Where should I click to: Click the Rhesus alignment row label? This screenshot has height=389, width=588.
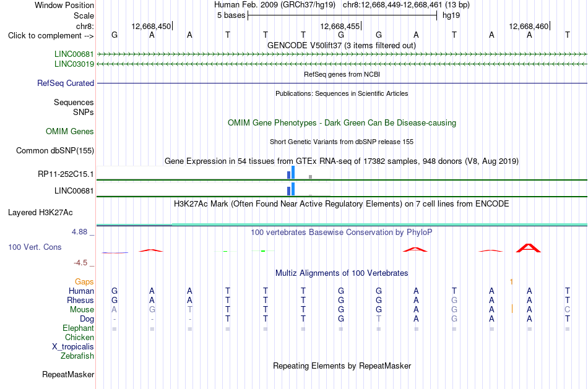pos(80,301)
